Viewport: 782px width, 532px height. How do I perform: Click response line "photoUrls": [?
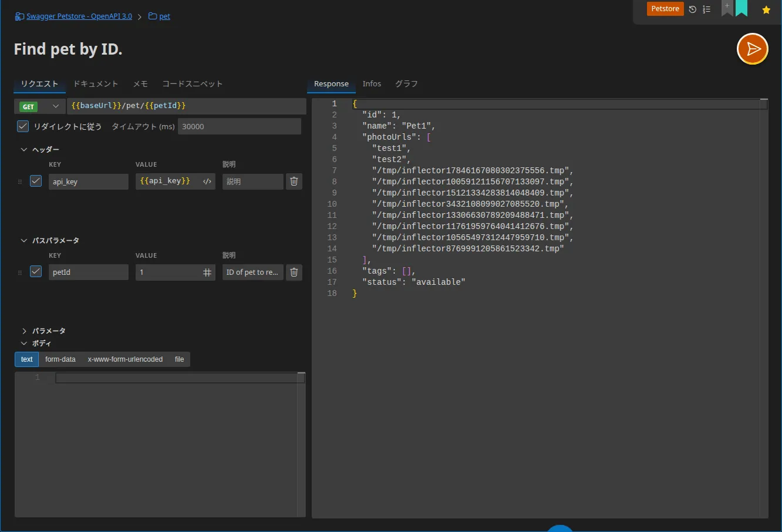click(x=397, y=137)
